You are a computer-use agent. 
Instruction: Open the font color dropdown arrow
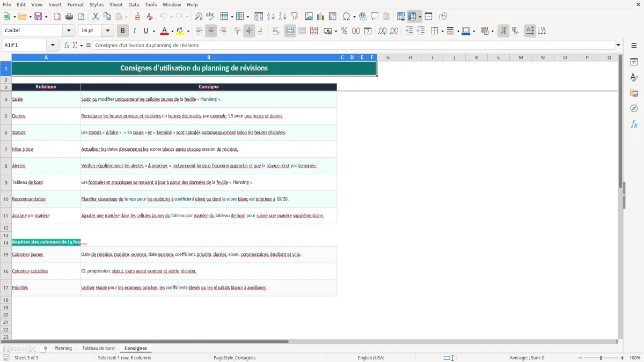(x=172, y=31)
